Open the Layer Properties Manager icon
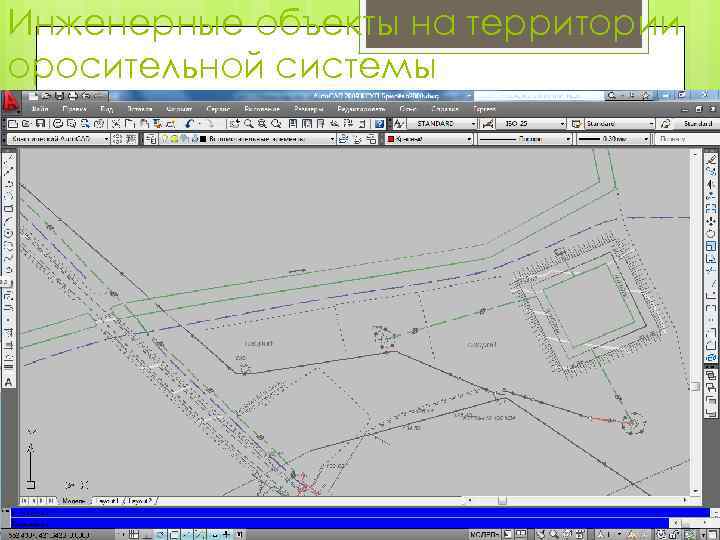 [x=151, y=139]
